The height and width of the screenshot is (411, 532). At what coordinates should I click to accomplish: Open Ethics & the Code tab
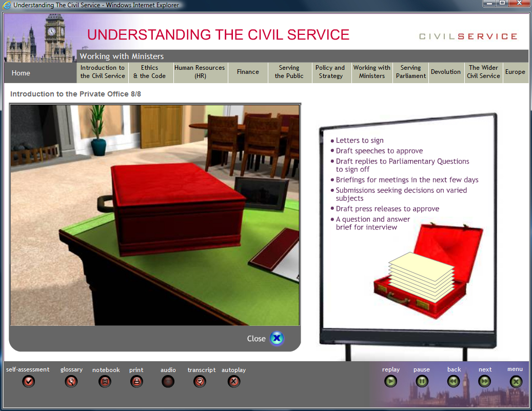point(150,72)
